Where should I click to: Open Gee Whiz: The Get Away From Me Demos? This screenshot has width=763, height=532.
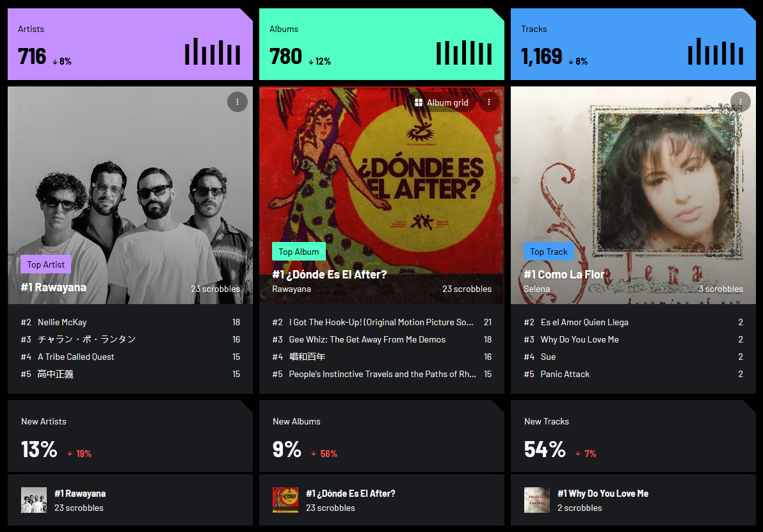tap(367, 340)
